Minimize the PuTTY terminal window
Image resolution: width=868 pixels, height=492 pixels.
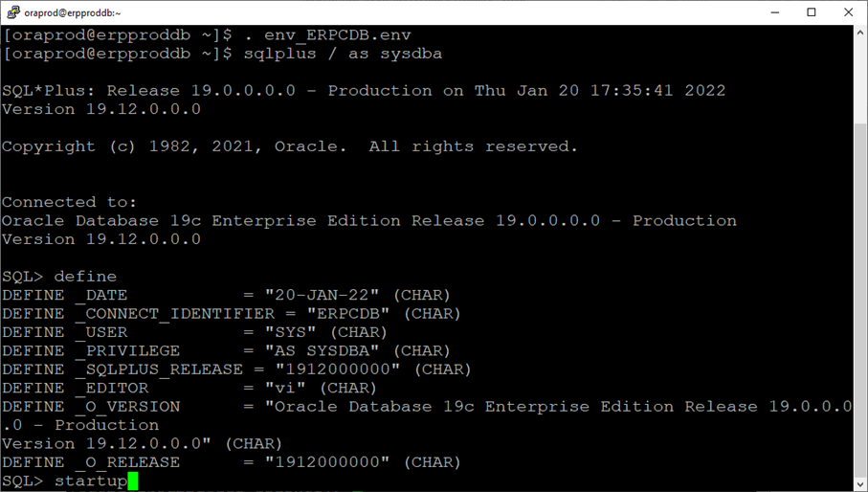(x=774, y=12)
